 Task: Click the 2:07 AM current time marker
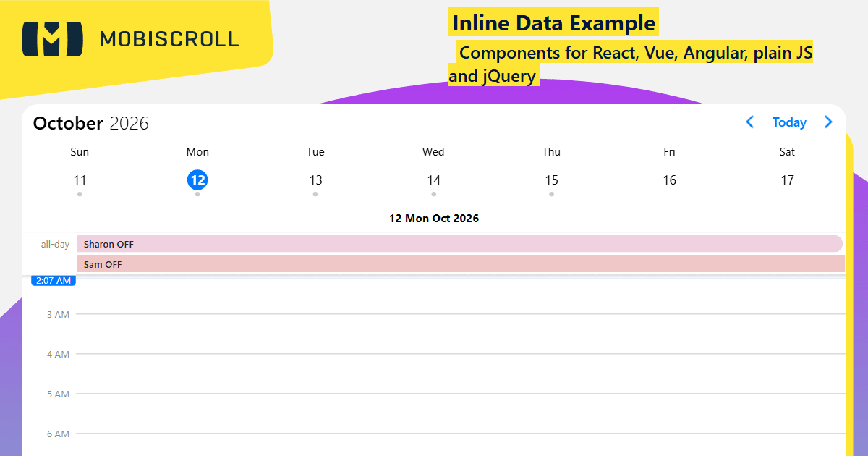54,280
